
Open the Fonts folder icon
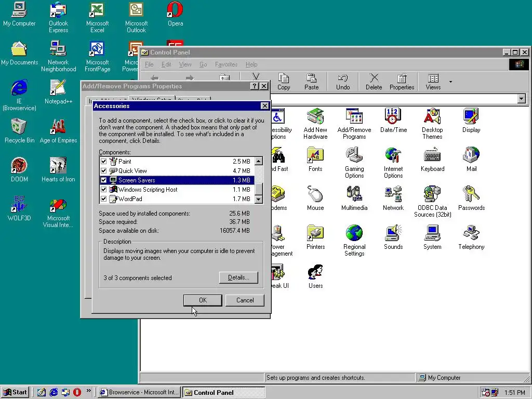315,159
